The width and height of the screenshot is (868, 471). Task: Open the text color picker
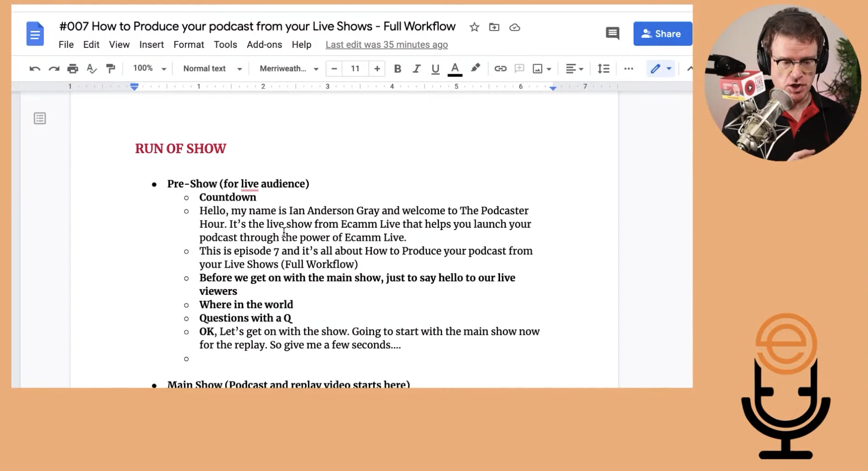click(x=454, y=68)
